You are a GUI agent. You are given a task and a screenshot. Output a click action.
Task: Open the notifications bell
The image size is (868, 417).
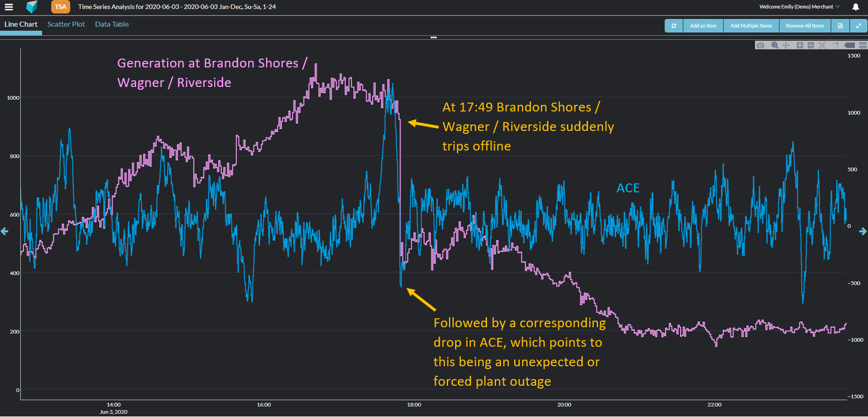(855, 7)
